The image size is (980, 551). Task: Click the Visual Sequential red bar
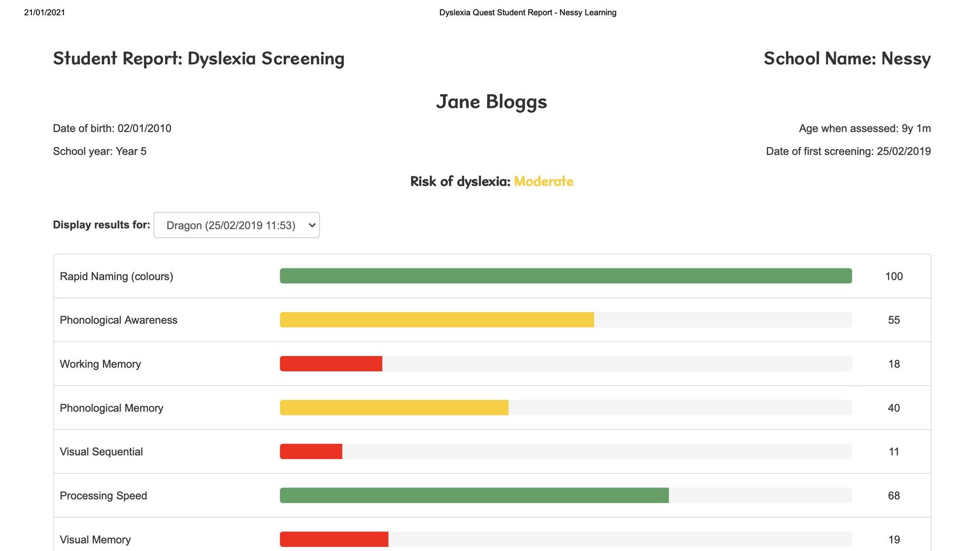click(311, 452)
